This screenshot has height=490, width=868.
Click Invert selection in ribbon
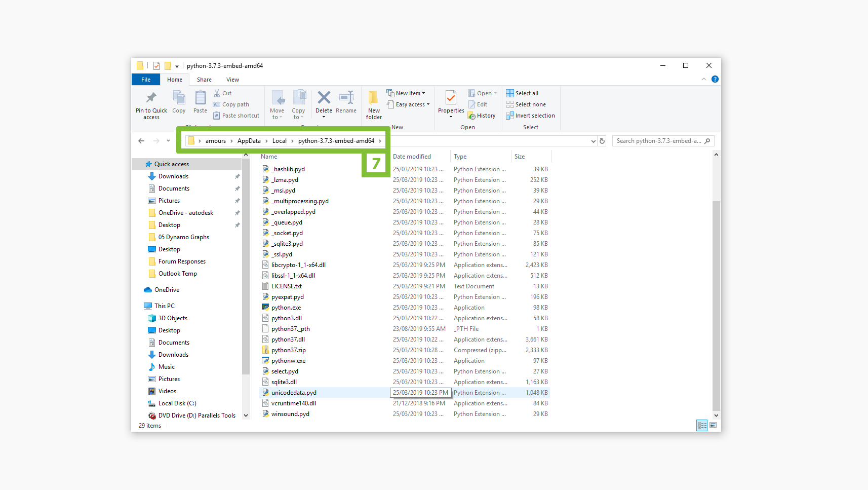tap(531, 116)
